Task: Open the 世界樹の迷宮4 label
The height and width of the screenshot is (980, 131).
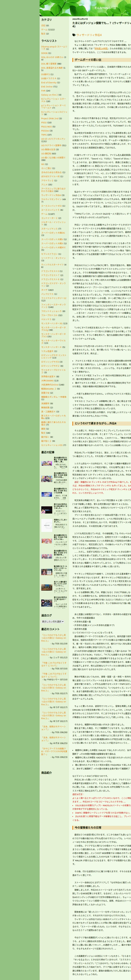Action: 48,376
